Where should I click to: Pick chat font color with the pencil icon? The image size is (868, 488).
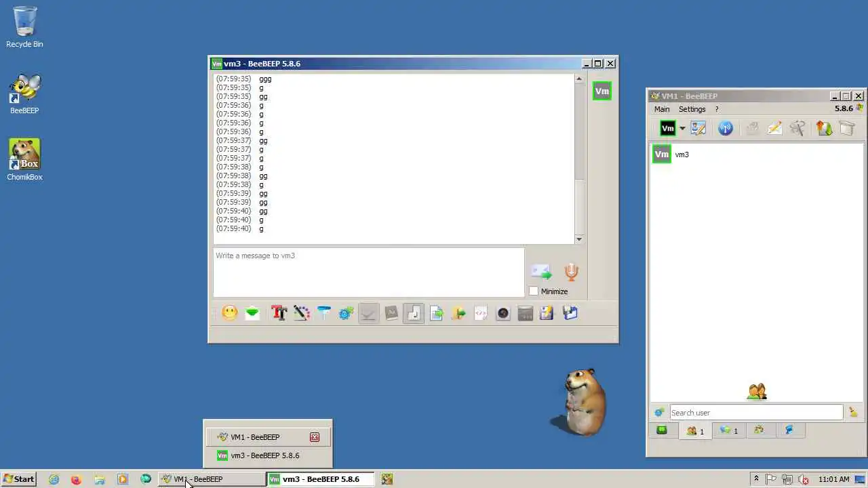302,313
